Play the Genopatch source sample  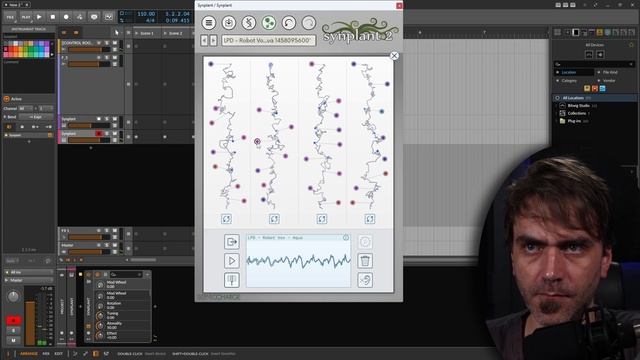pyautogui.click(x=231, y=261)
